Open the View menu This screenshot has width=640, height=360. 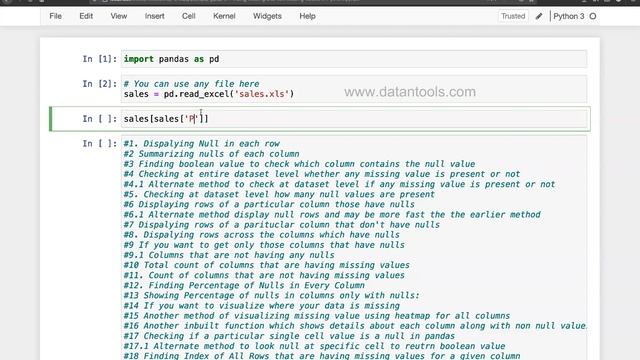(x=118, y=16)
